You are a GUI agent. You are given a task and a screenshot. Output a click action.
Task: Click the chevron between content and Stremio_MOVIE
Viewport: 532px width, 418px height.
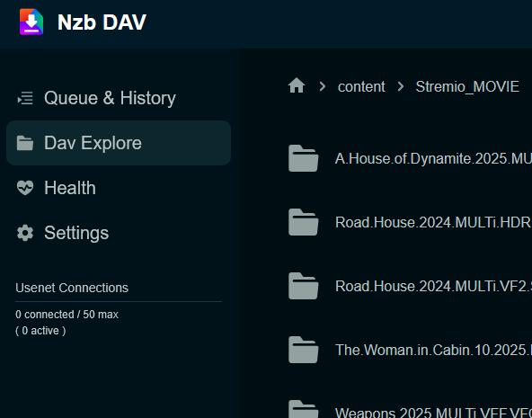pos(401,86)
